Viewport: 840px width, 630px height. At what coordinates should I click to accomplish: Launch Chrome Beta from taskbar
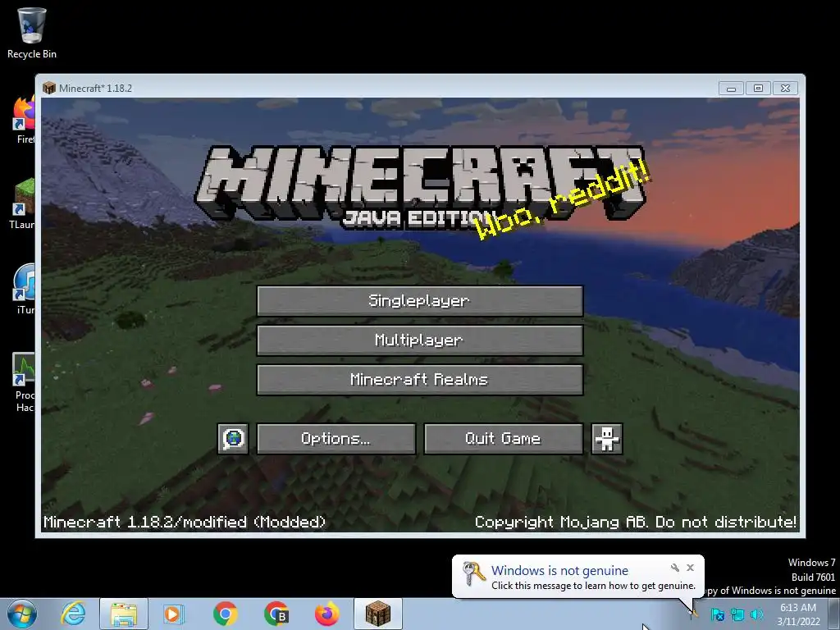pos(276,614)
